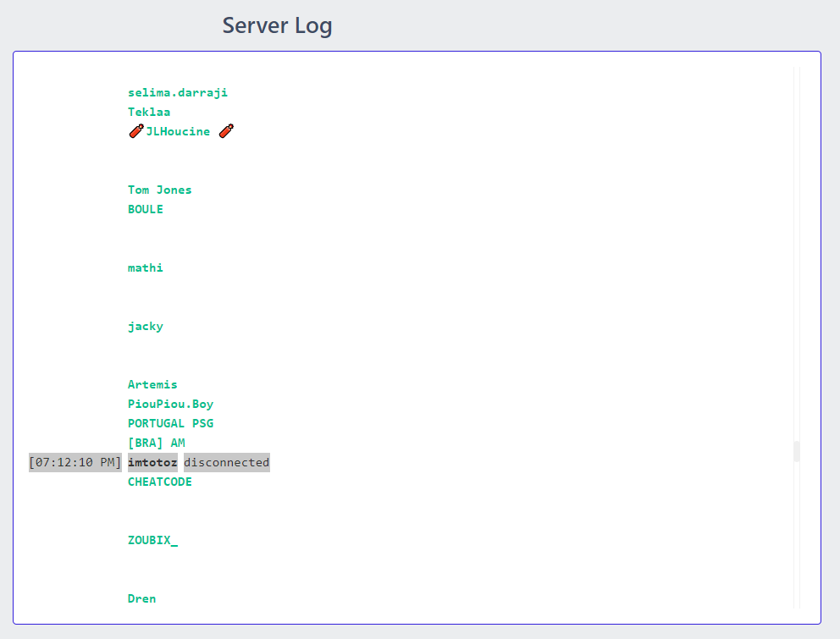Click the [07:12:10 PM] timestamp
This screenshot has height=639, width=840.
75,462
